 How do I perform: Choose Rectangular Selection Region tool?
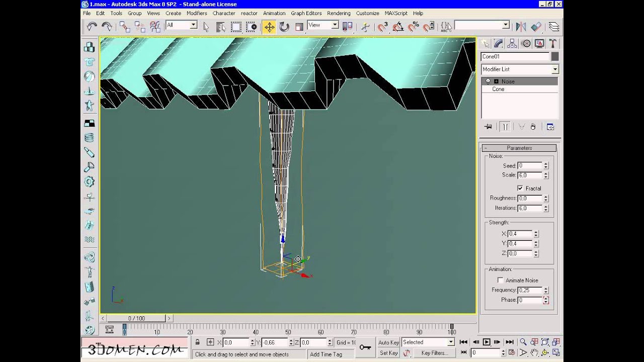(x=236, y=27)
